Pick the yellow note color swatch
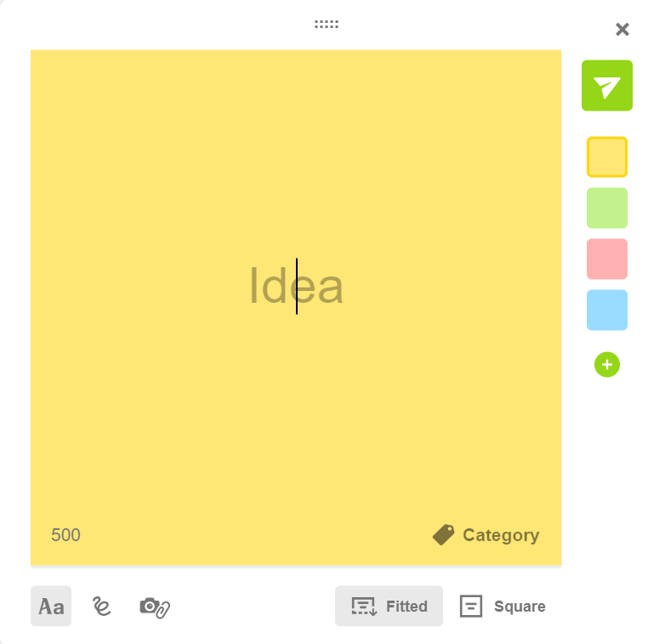The height and width of the screenshot is (644, 648). [607, 157]
